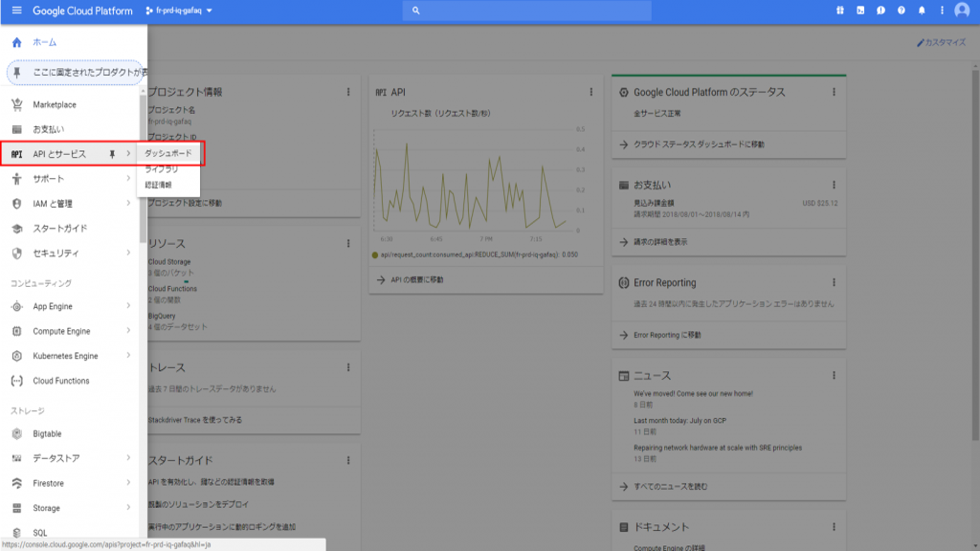Image resolution: width=980 pixels, height=551 pixels.
Task: Click the Firestore icon
Action: pyautogui.click(x=17, y=483)
